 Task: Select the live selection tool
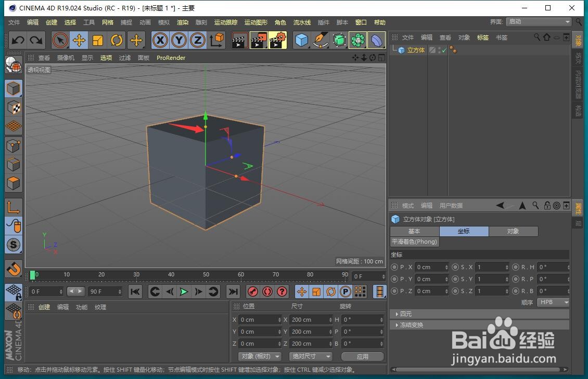pos(60,40)
